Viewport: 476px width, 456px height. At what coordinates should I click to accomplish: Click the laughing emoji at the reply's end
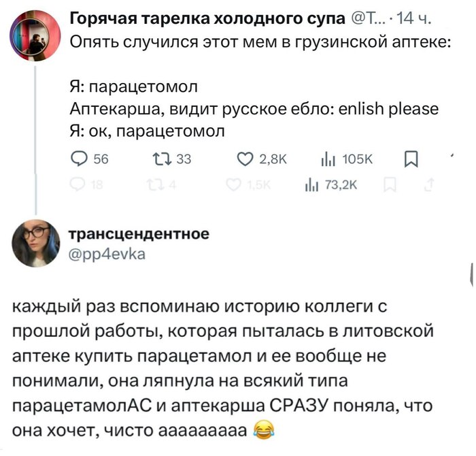click(x=261, y=431)
